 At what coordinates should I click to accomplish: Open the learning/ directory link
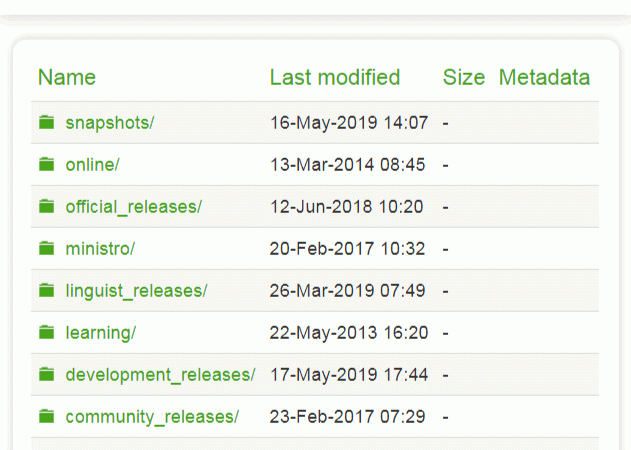click(x=100, y=333)
